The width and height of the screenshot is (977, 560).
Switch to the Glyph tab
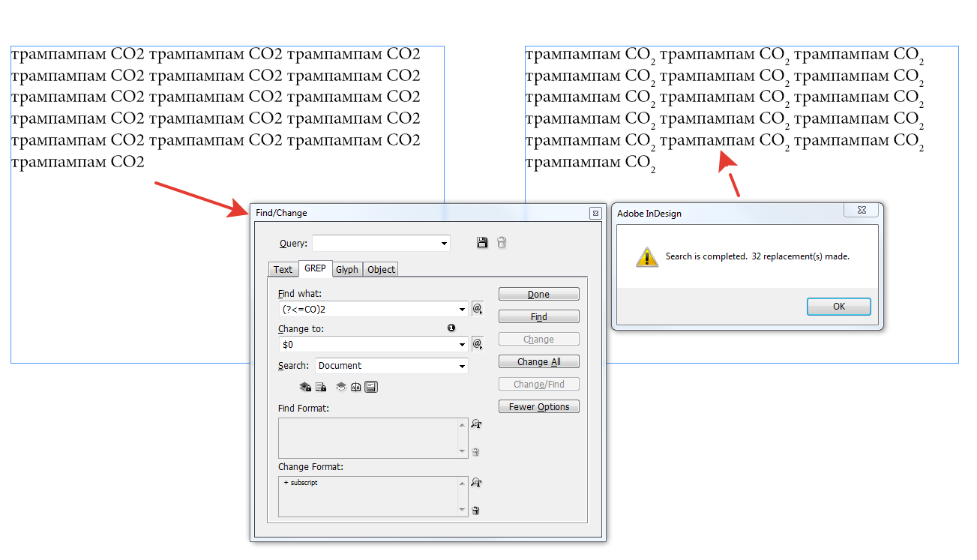pyautogui.click(x=347, y=269)
